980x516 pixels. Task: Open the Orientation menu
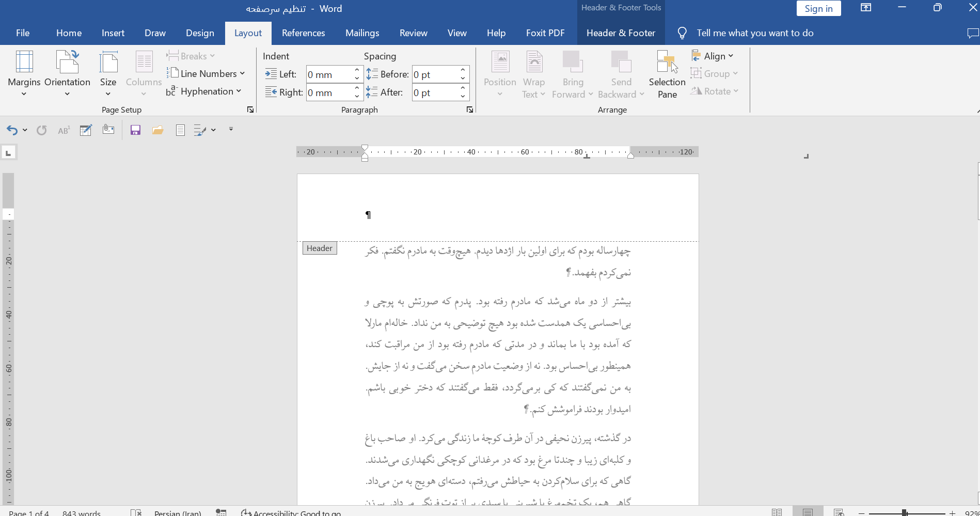[x=67, y=74]
